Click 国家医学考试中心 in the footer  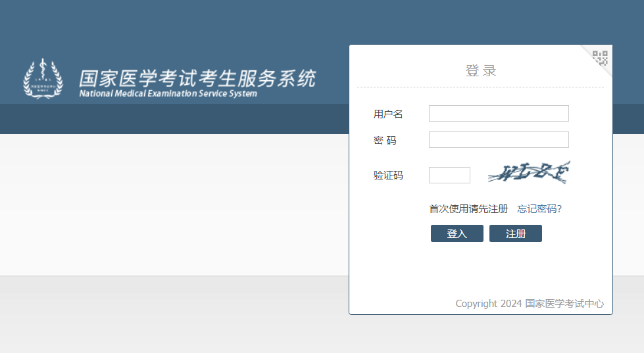(x=564, y=304)
